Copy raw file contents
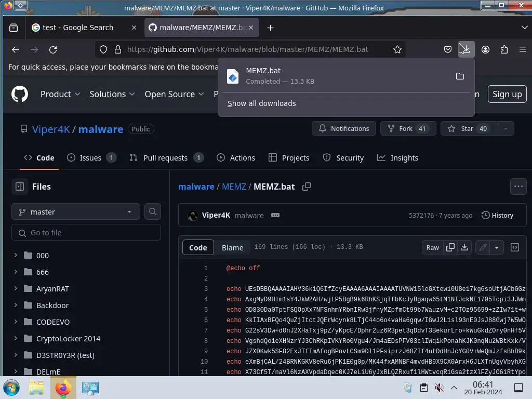This screenshot has width=532, height=399. tap(450, 247)
